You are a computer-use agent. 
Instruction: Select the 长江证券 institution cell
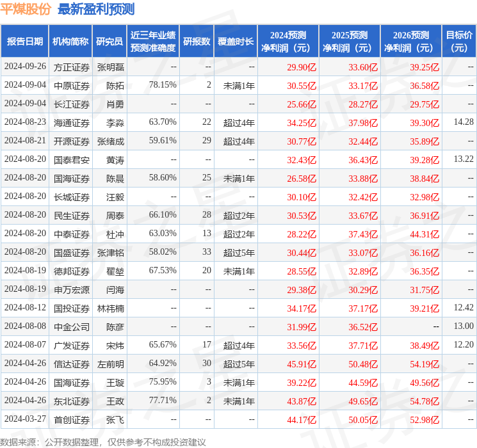click(72, 104)
